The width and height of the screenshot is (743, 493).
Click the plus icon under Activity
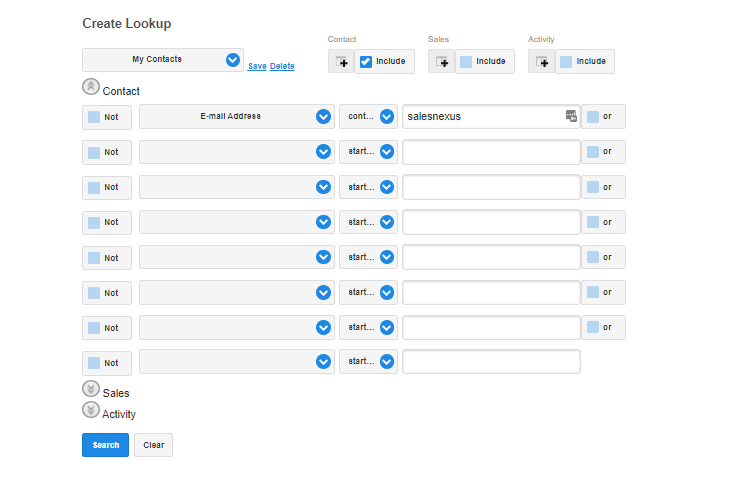coord(541,61)
